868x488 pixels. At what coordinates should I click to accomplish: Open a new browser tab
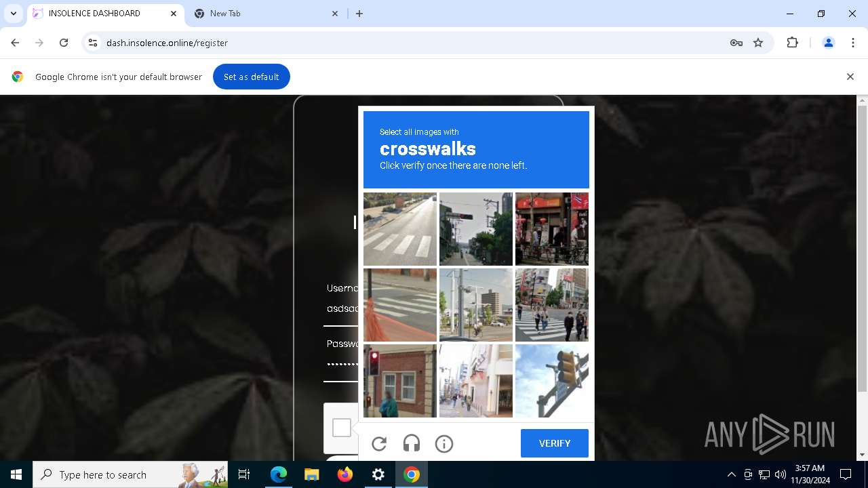point(359,14)
